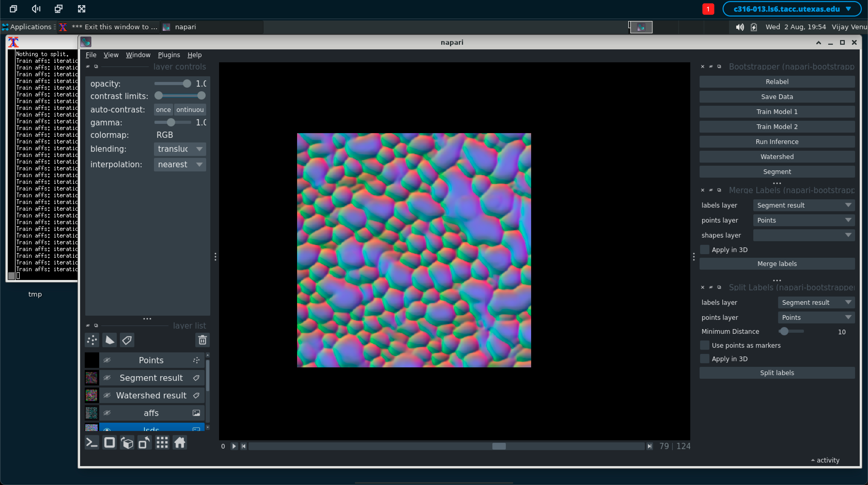868x485 pixels.
Task: Open the interpolation dropdown
Action: [x=180, y=164]
